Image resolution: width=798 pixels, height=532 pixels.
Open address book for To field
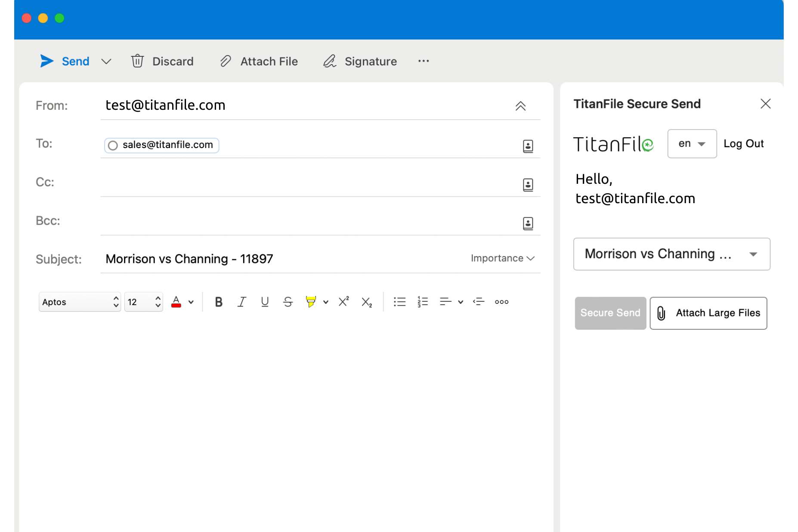pyautogui.click(x=528, y=146)
